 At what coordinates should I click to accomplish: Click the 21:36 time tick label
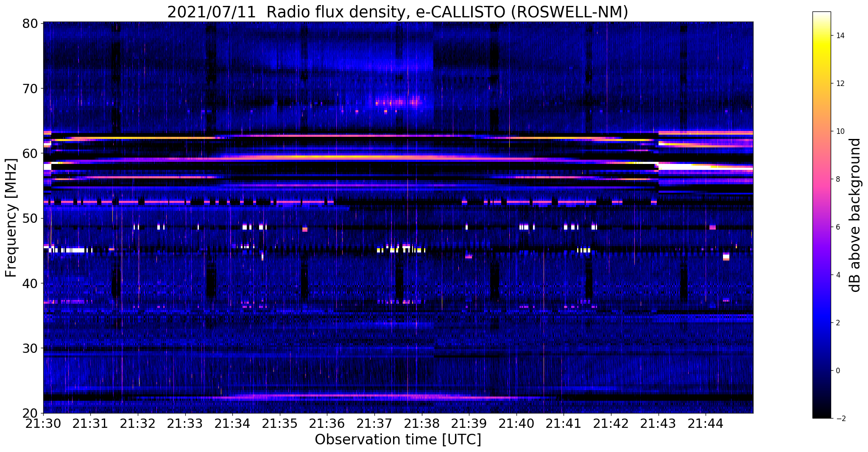click(327, 424)
